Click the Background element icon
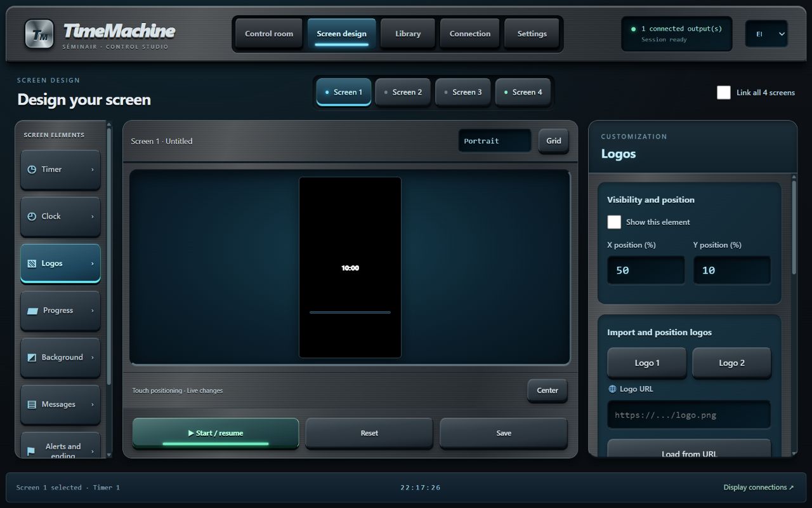 [32, 358]
